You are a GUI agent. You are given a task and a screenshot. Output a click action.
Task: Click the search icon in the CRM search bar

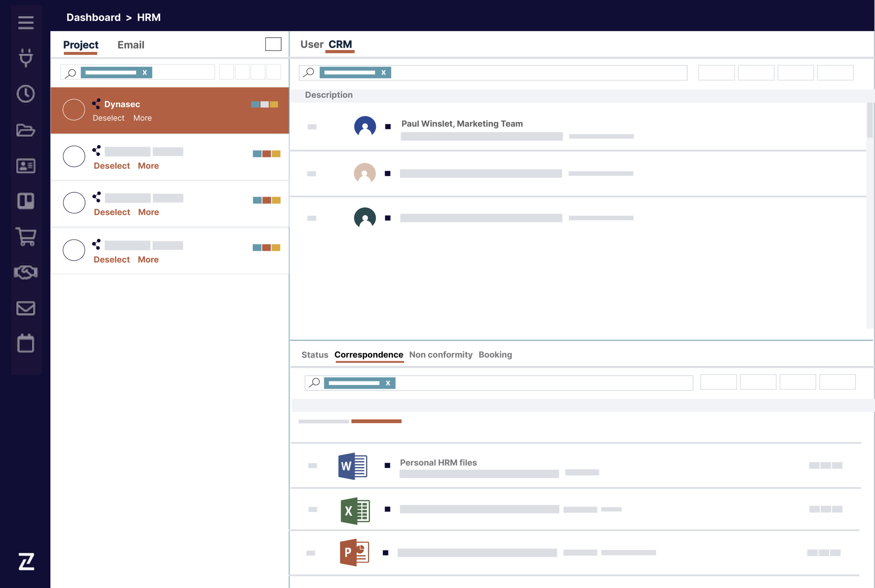[x=309, y=72]
